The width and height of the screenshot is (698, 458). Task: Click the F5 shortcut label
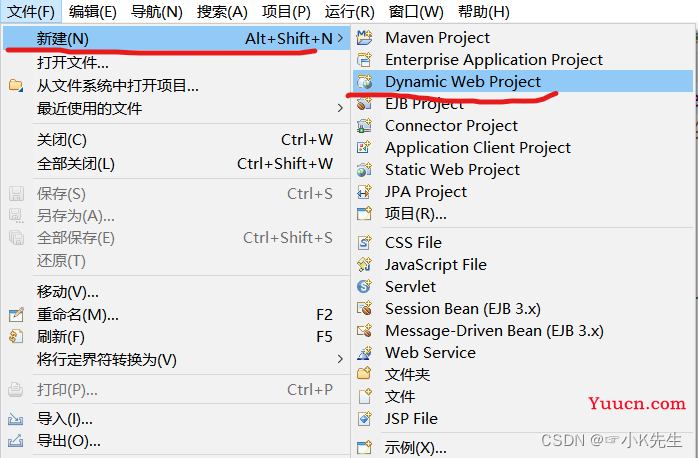(325, 337)
